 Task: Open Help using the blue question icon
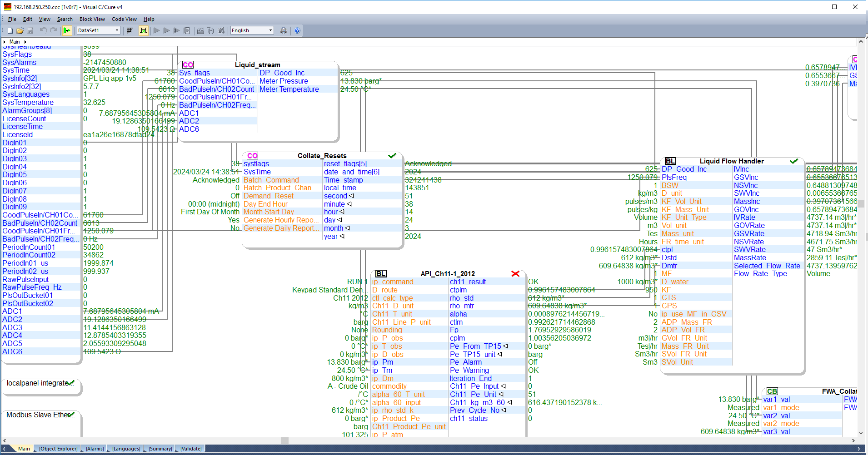(297, 30)
